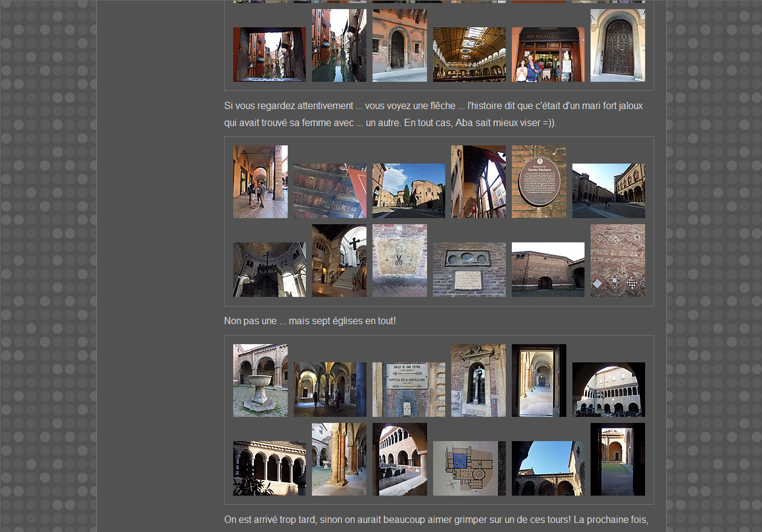Open the piazza with cypress trees photo
This screenshot has height=532, width=762.
coord(408,191)
